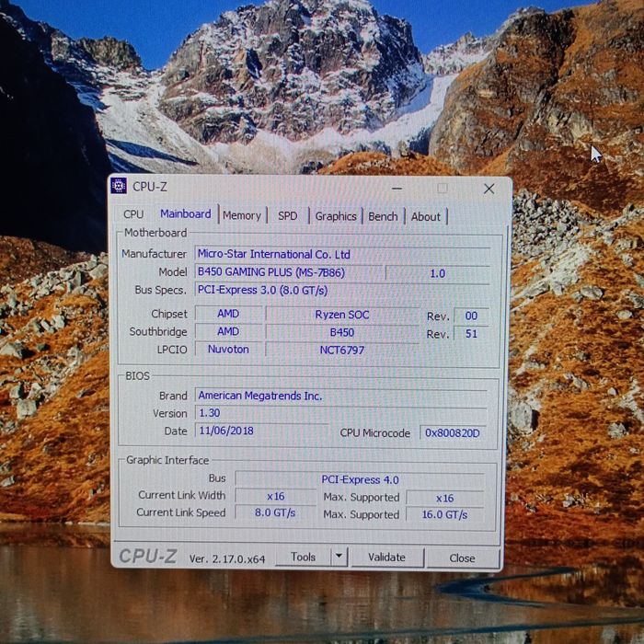Image resolution: width=644 pixels, height=644 pixels.
Task: Click the BIOS version value 1.30
Action: click(341, 413)
